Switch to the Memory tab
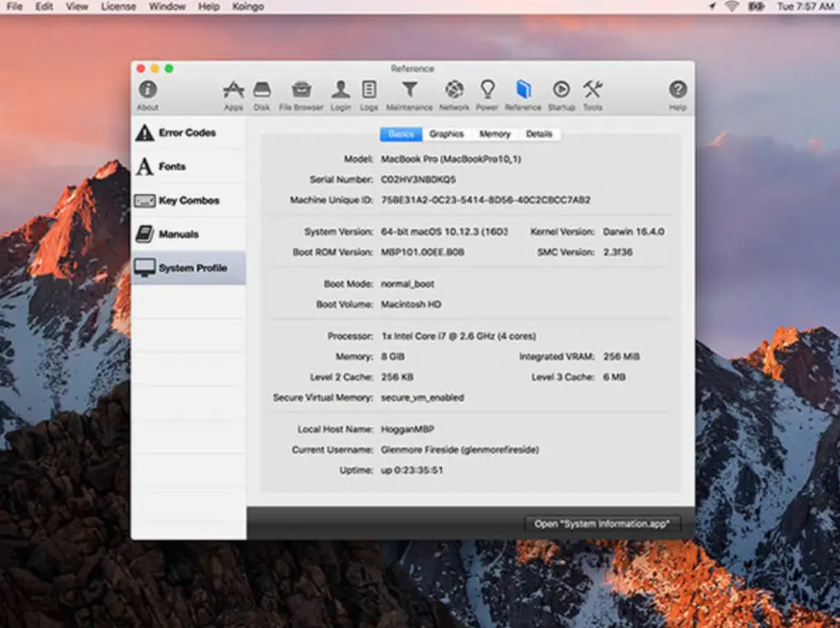840x628 pixels. [495, 133]
